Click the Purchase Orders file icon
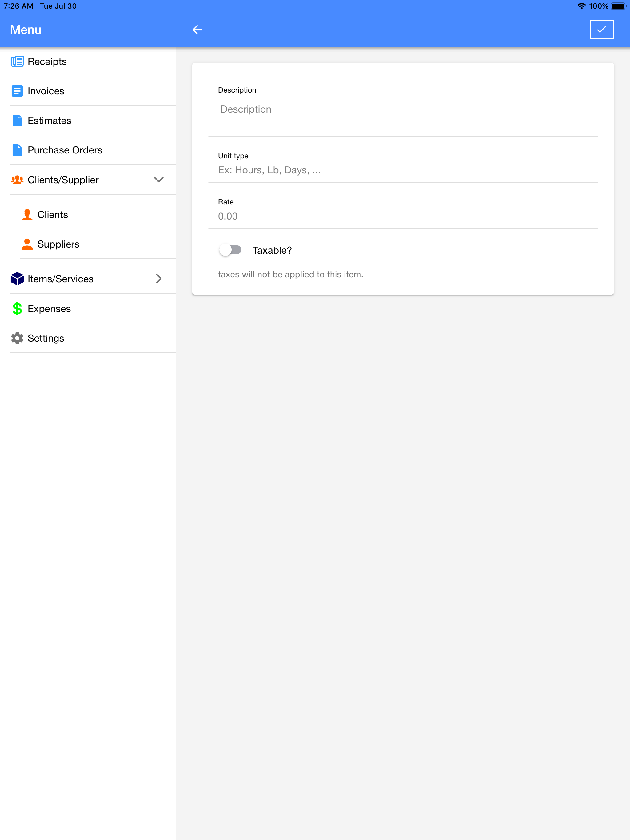630x840 pixels. (x=17, y=150)
